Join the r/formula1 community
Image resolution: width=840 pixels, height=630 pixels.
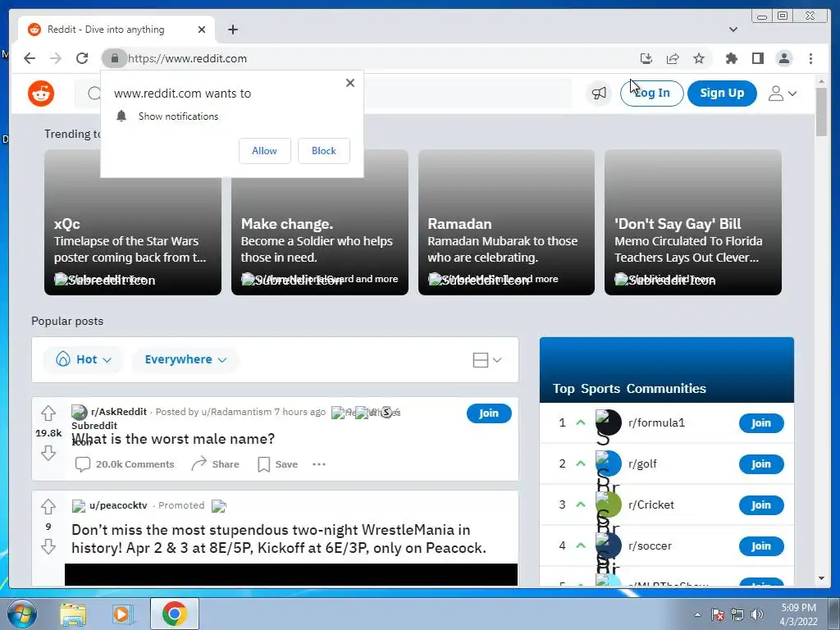[x=760, y=423]
